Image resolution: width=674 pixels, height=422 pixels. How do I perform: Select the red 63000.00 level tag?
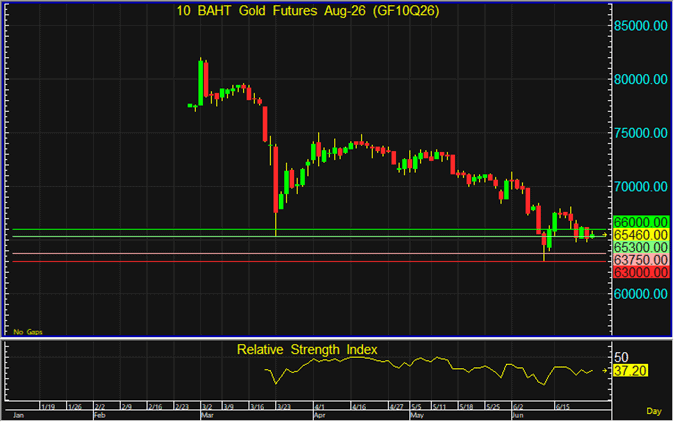click(641, 272)
